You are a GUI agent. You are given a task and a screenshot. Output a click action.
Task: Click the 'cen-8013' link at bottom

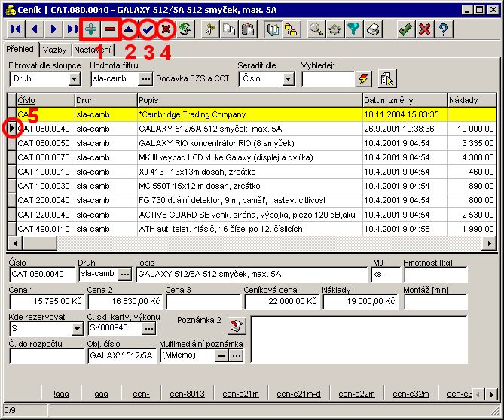[x=186, y=394]
